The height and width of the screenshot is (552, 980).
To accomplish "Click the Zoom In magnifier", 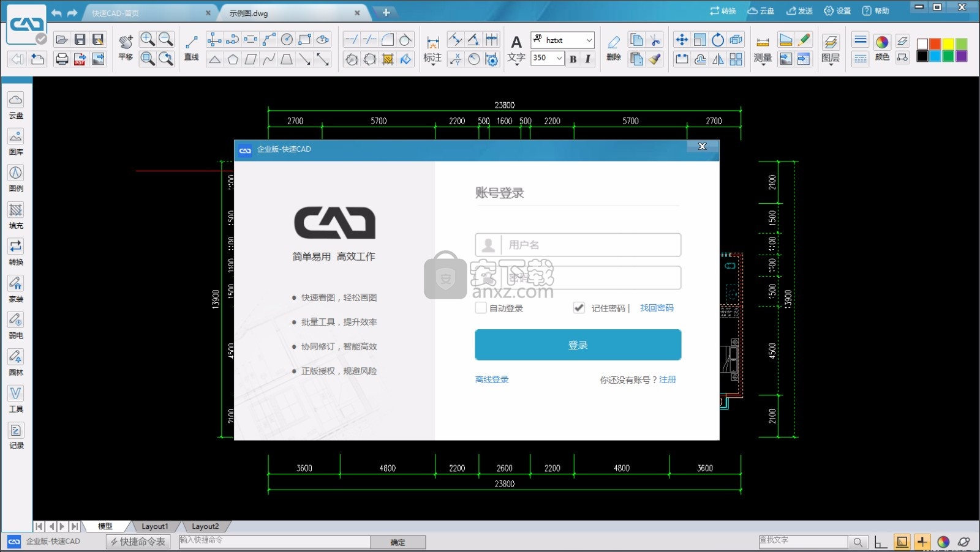I will coord(148,39).
